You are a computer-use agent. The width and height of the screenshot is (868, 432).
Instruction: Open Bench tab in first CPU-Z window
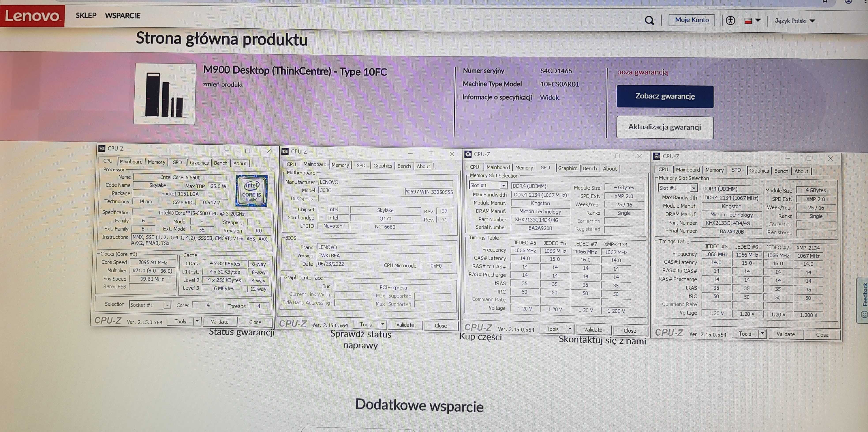(221, 163)
